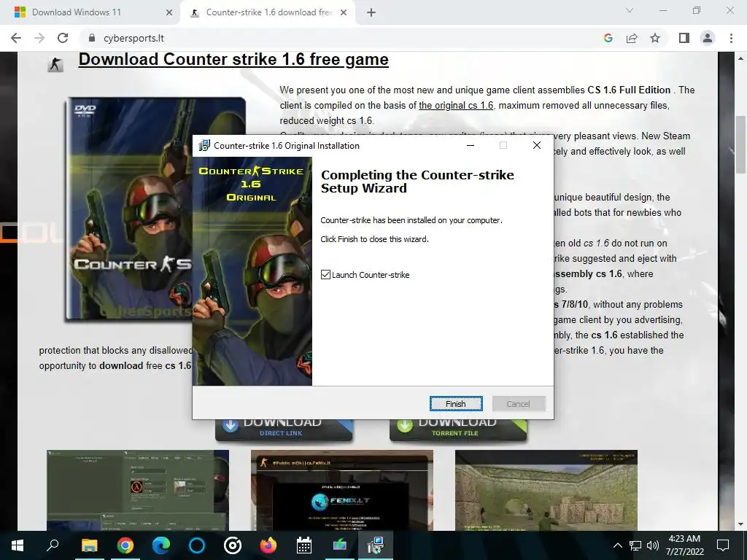
Task: Open the notification center
Action: 723,545
